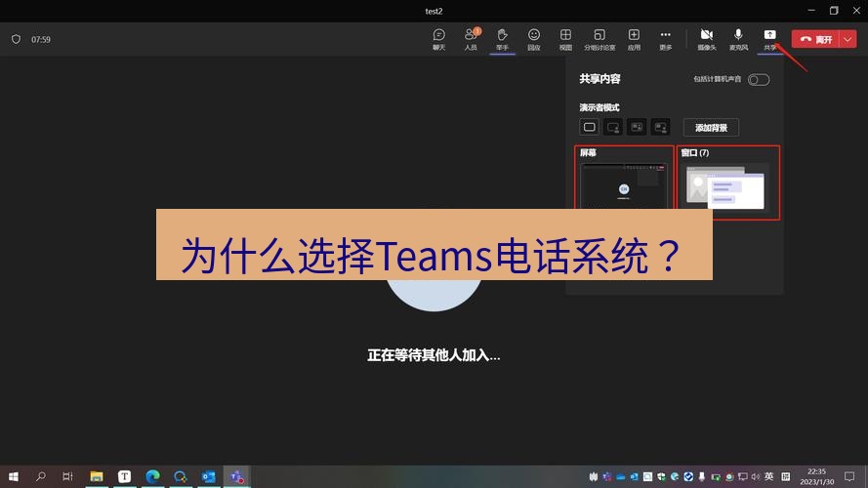Leave the meeting with 离开 button

816,39
